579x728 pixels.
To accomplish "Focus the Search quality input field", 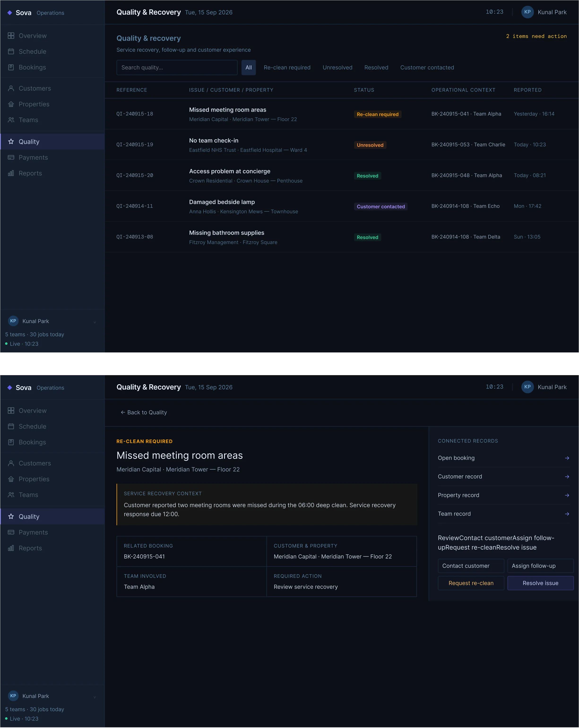I will (x=177, y=68).
